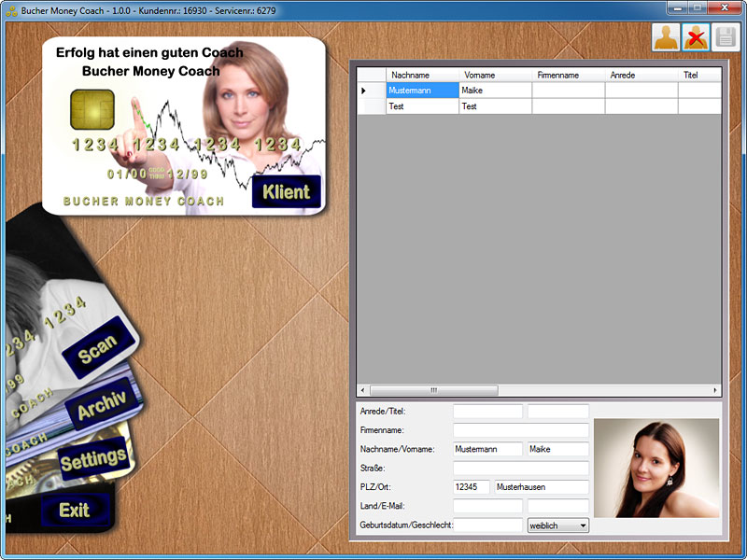Click the Anrede input field in the form
The height and width of the screenshot is (560, 747).
(x=487, y=412)
